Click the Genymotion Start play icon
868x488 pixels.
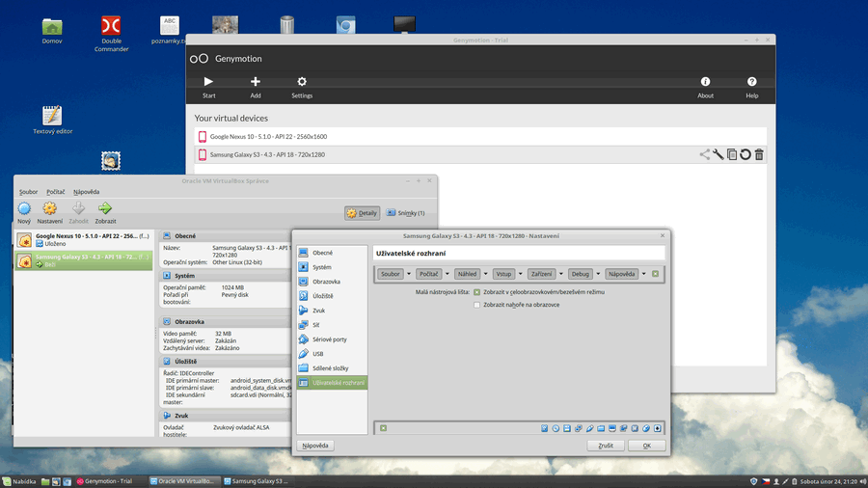point(208,82)
